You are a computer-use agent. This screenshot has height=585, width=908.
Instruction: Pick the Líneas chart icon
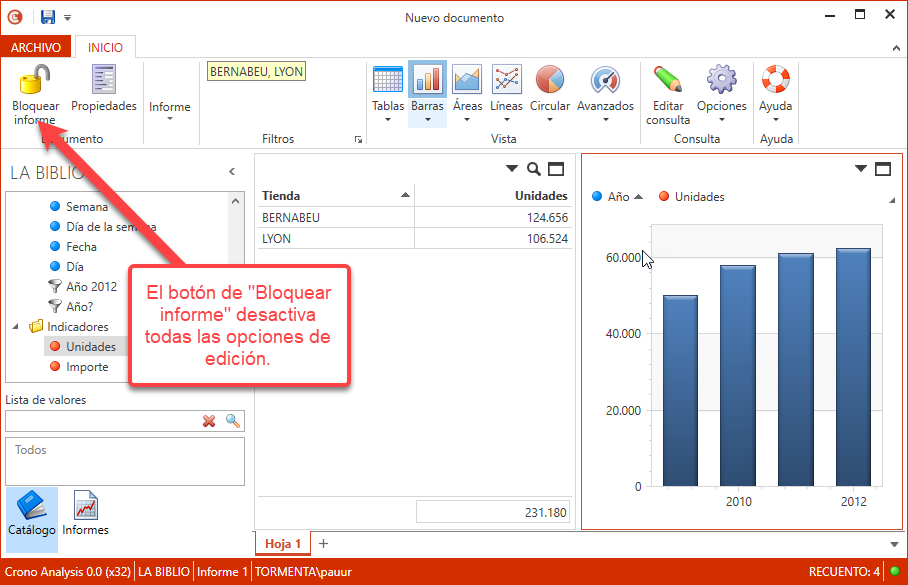pyautogui.click(x=507, y=80)
